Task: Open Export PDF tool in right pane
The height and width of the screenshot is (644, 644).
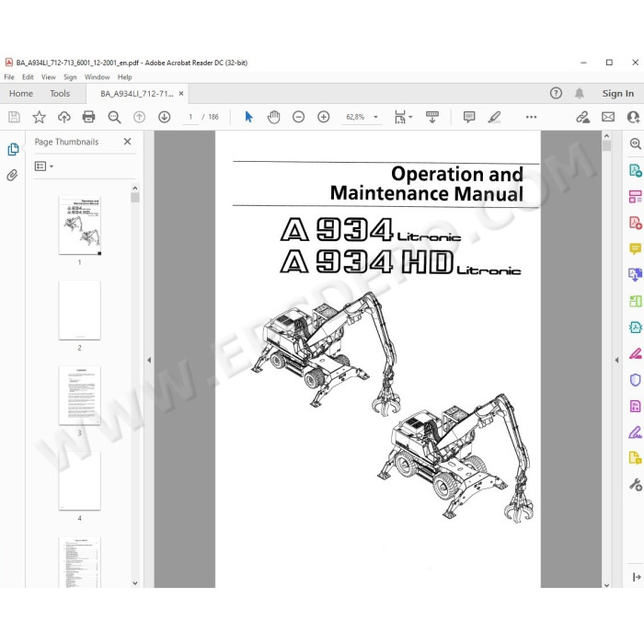Action: coord(636,170)
